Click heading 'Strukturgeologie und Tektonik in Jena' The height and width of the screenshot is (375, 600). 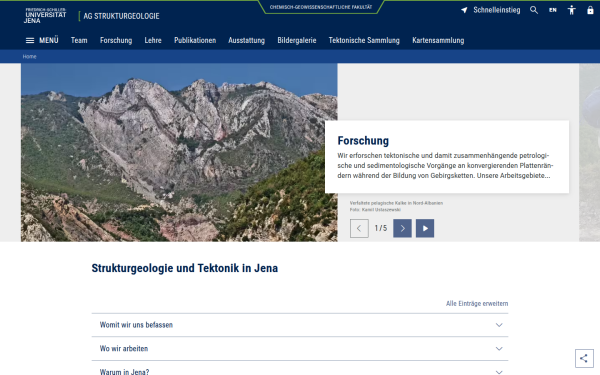(x=184, y=268)
